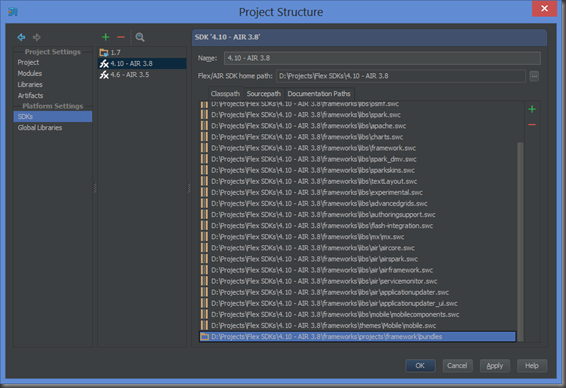Remove the selected SDK with the minus icon
This screenshot has height=388, width=566.
pyautogui.click(x=121, y=37)
